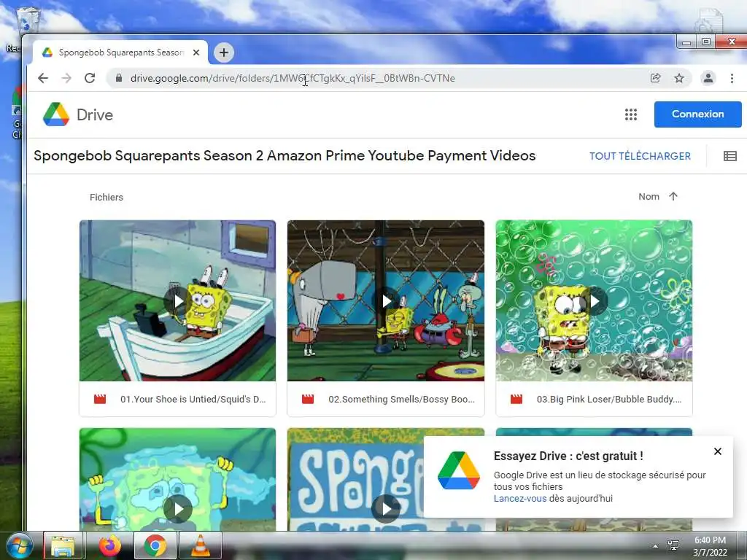Screen dimensions: 747x560
Task: Open File Explorer from taskbar
Action: [x=63, y=546]
